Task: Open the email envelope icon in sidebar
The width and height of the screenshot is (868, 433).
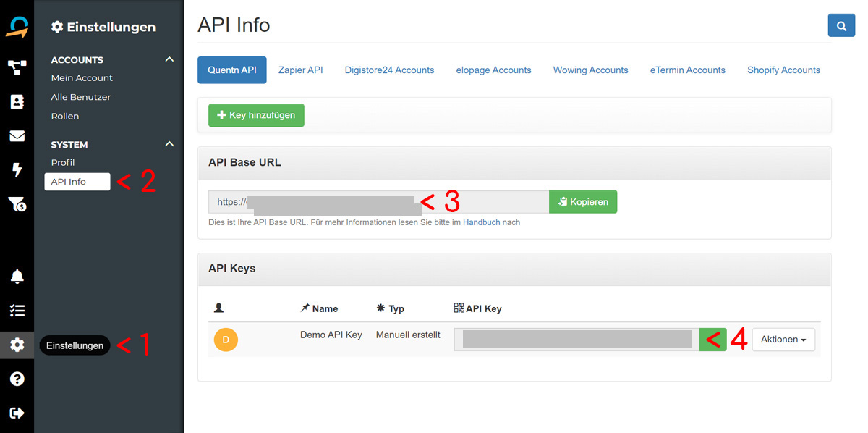Action: click(16, 136)
